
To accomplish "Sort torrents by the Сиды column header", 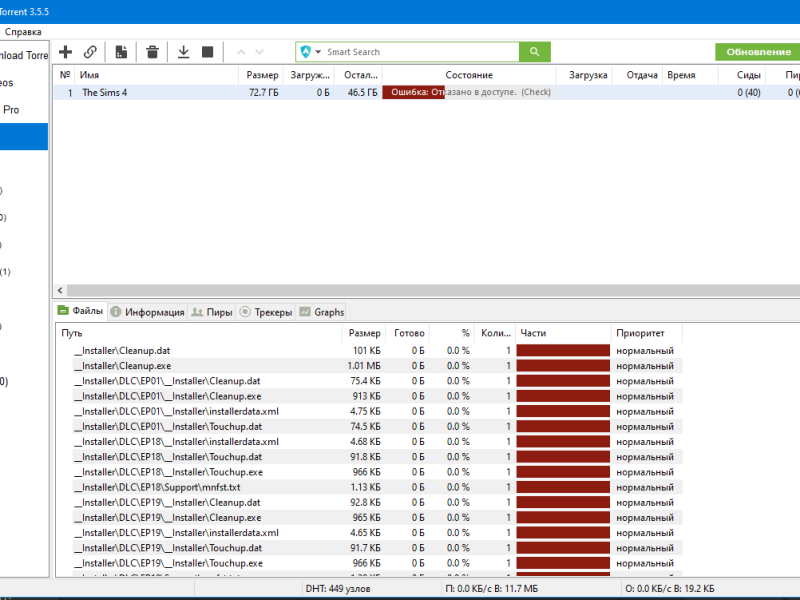I will [742, 75].
